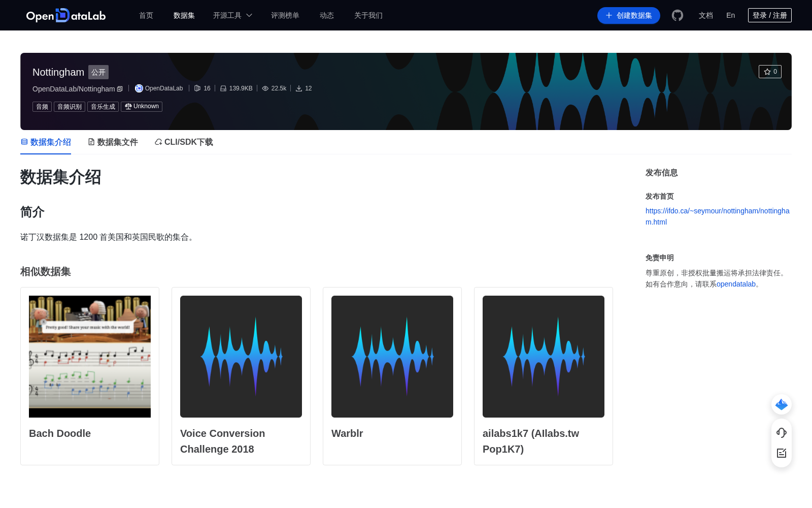The image size is (812, 508).
Task: Open the 文档 link
Action: 706,16
